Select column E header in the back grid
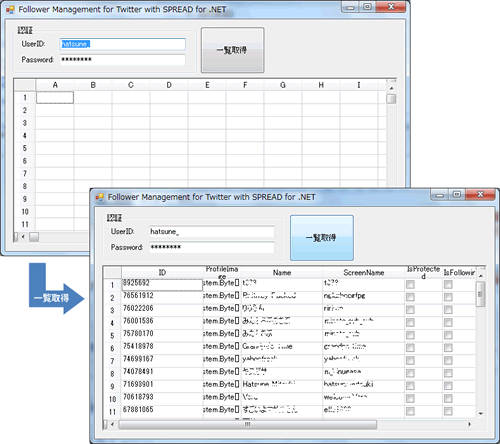 coord(207,85)
